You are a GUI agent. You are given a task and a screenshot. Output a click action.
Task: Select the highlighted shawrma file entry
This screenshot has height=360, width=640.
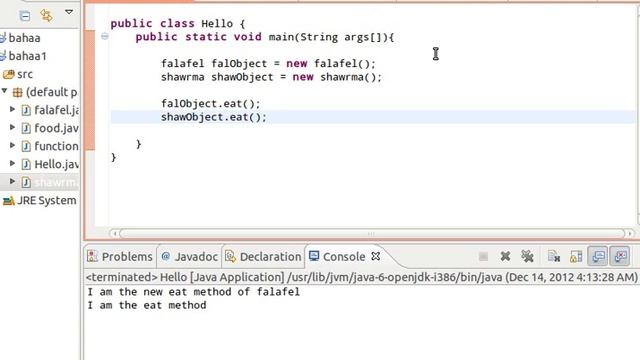[x=56, y=182]
